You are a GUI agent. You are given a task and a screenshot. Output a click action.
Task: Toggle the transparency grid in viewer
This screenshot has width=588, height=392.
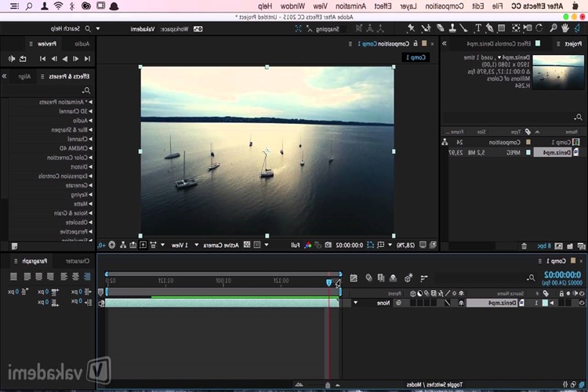[x=247, y=245]
